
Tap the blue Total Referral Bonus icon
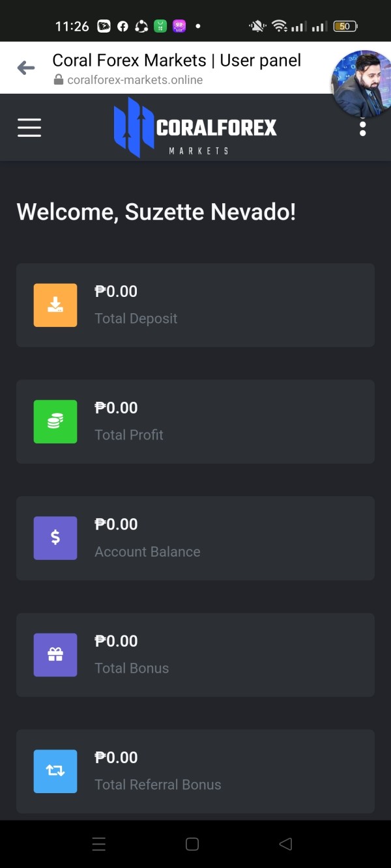click(55, 771)
